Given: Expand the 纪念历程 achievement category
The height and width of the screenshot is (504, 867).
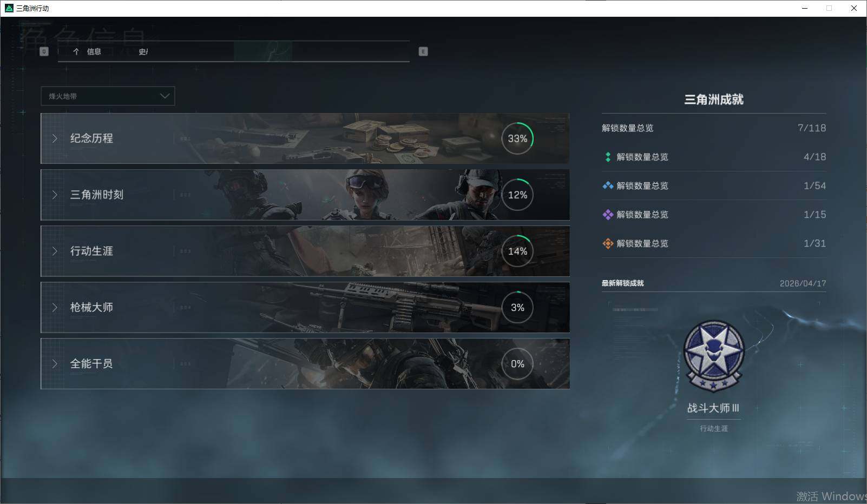Looking at the screenshot, I should point(305,138).
